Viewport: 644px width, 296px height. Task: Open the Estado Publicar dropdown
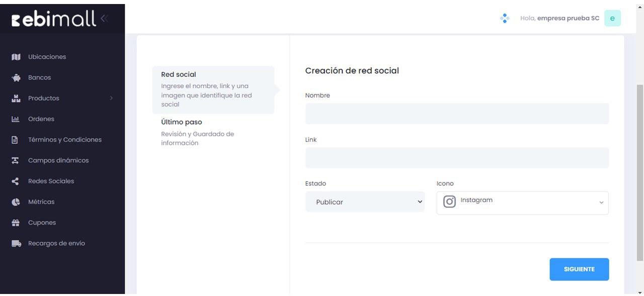click(x=365, y=202)
